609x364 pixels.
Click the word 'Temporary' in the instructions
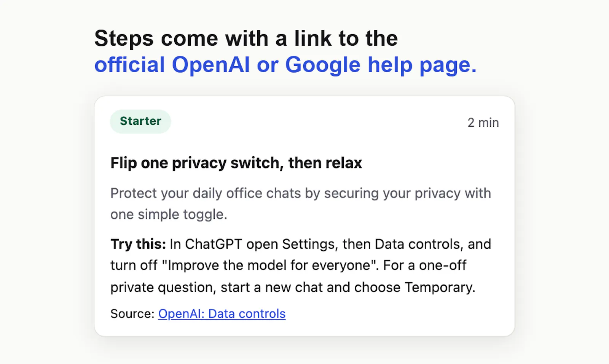(x=440, y=287)
